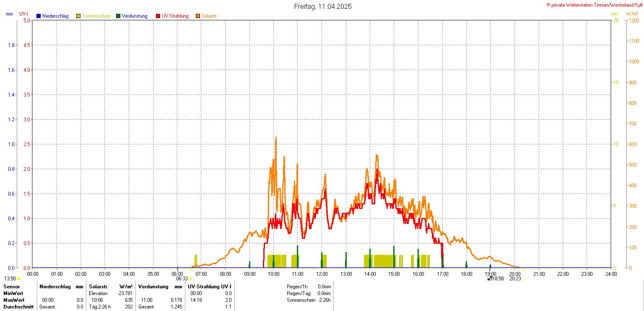Click the Sonnenschein 2:26h value

tap(325, 300)
